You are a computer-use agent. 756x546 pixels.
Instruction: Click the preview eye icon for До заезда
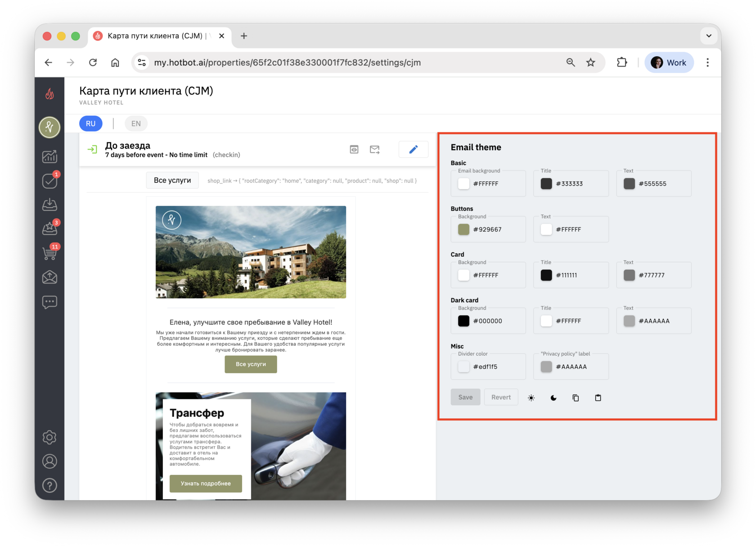pyautogui.click(x=354, y=149)
